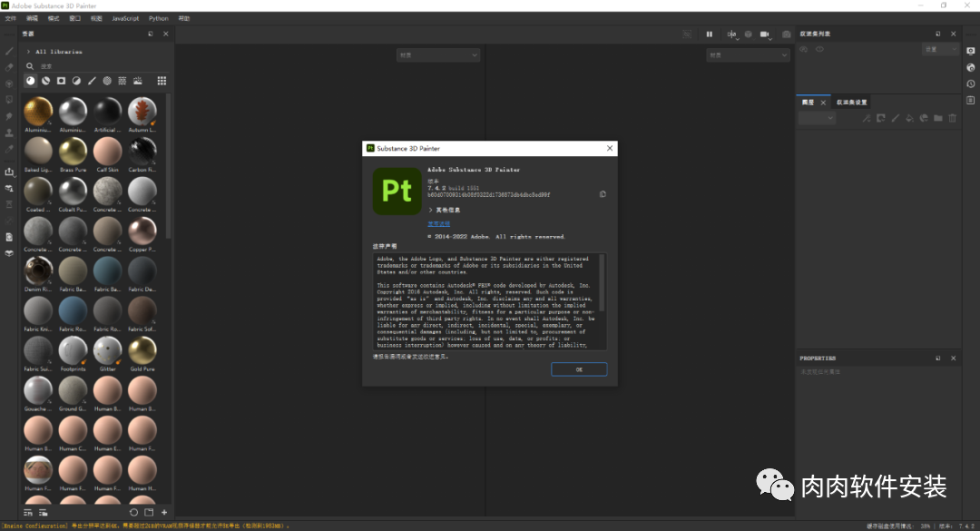Screen dimensions: 980x531
Task: Add a fill layer with bucket icon
Action: tap(909, 118)
